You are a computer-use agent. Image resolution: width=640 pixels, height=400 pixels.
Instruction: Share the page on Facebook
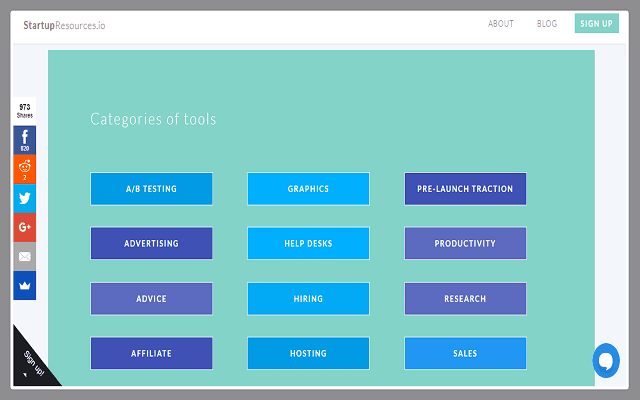coord(24,140)
